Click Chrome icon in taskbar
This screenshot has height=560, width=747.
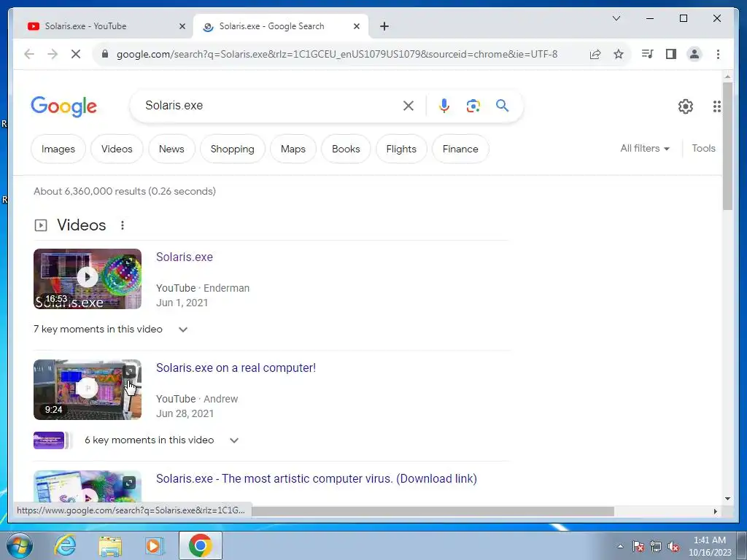[x=201, y=545]
